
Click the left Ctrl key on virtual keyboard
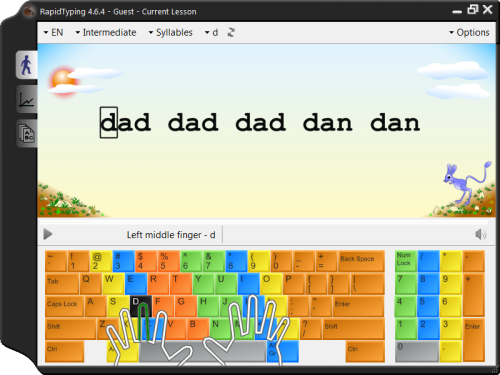point(64,352)
